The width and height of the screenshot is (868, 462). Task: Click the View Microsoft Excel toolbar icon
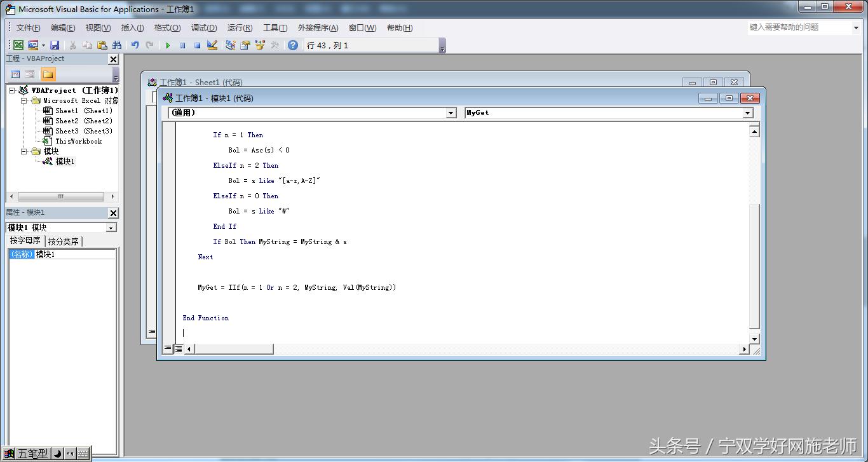point(18,45)
